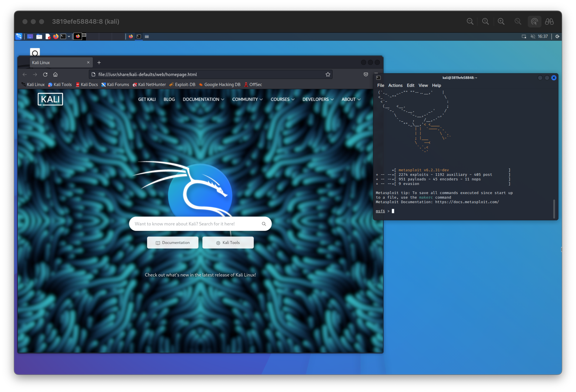The width and height of the screenshot is (576, 392).
Task: Click the Save to Pocket icon
Action: (x=366, y=74)
